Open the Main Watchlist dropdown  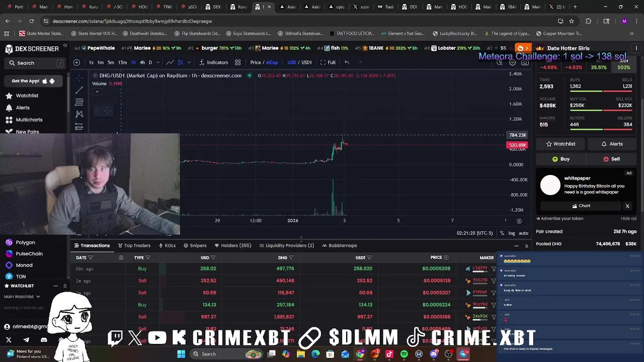[22, 297]
